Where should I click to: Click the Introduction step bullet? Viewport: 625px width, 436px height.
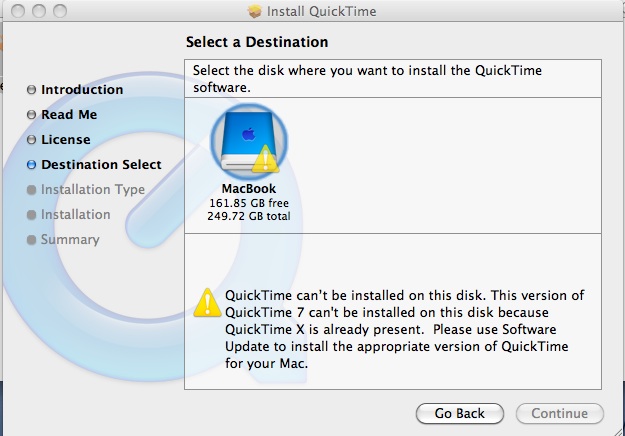[31, 90]
